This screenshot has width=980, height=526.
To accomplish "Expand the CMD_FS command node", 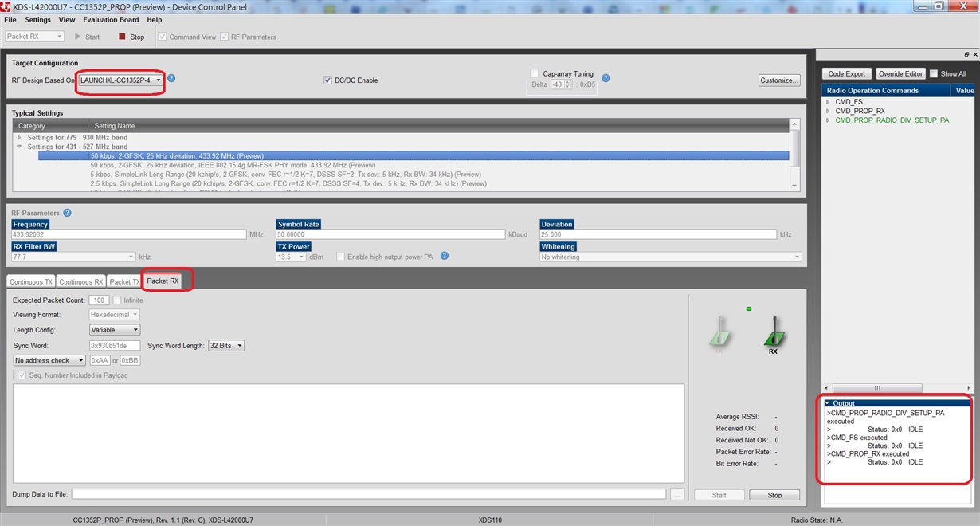I will tap(828, 102).
